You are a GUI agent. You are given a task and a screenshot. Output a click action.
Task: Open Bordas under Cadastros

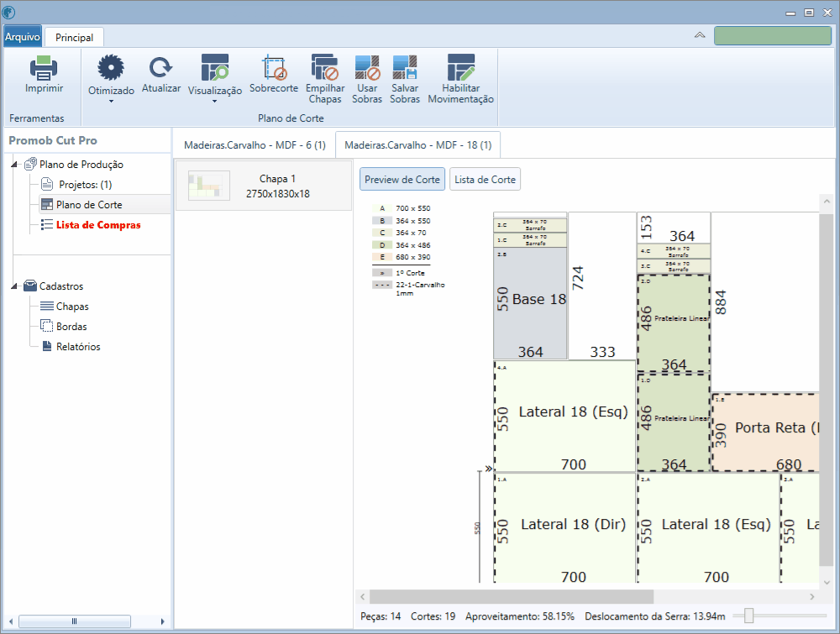(71, 327)
